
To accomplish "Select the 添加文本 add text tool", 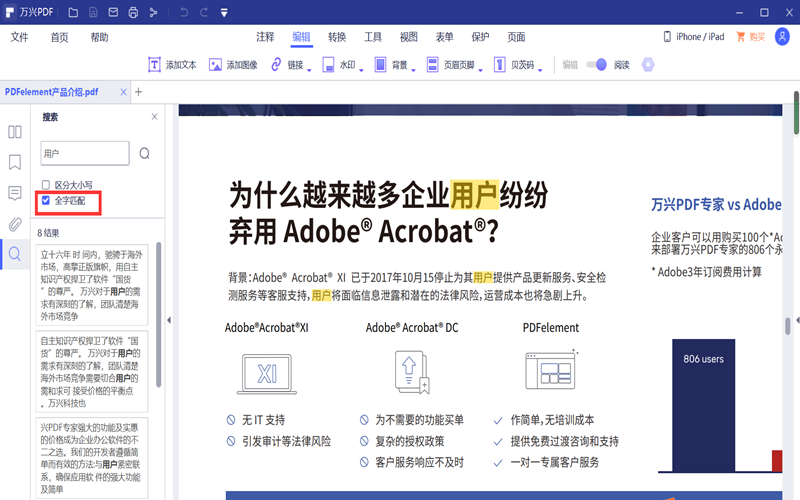I will point(172,65).
